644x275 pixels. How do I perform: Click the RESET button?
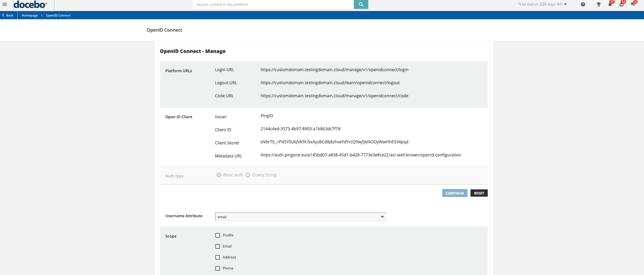point(479,193)
